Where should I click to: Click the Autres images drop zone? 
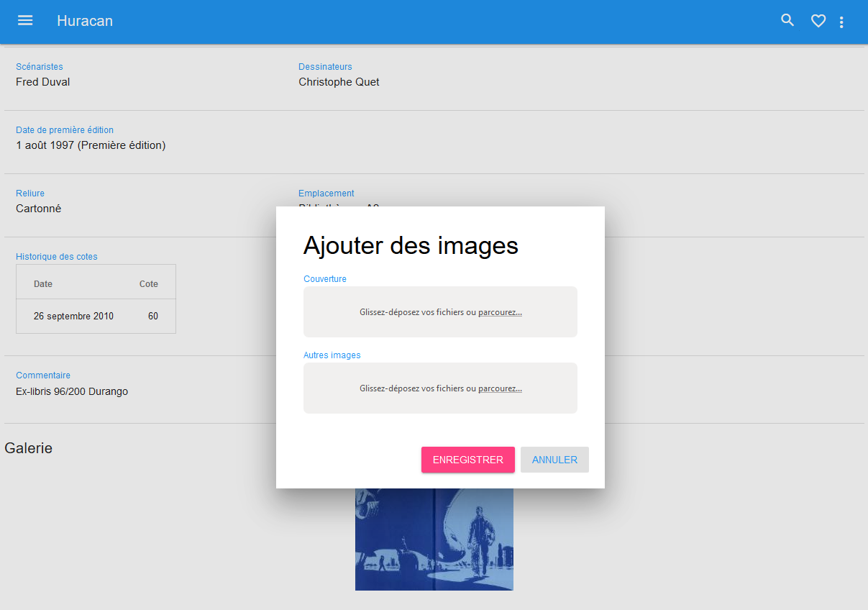[x=440, y=388]
